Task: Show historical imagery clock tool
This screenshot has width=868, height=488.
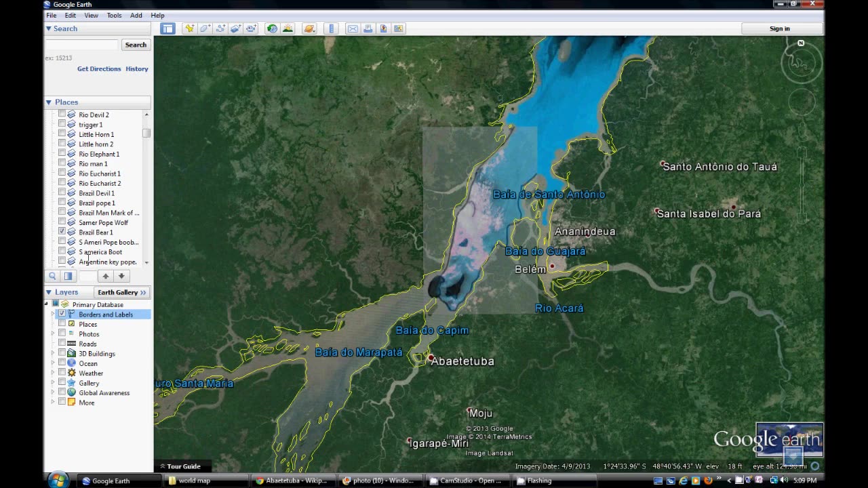Action: point(272,28)
